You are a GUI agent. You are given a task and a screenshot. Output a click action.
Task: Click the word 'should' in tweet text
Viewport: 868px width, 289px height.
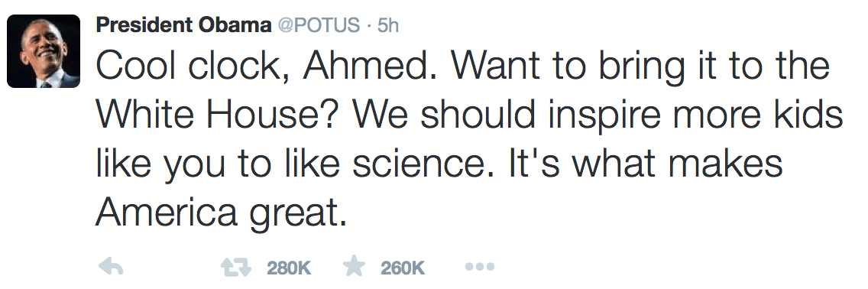[x=471, y=115]
